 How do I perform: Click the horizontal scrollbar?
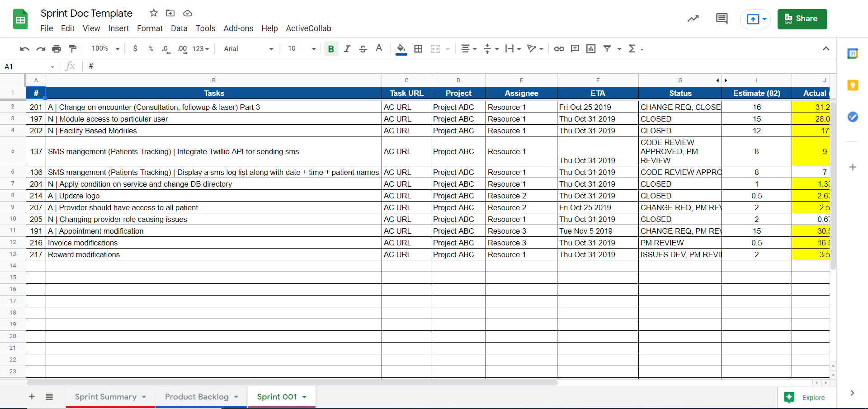click(292, 383)
